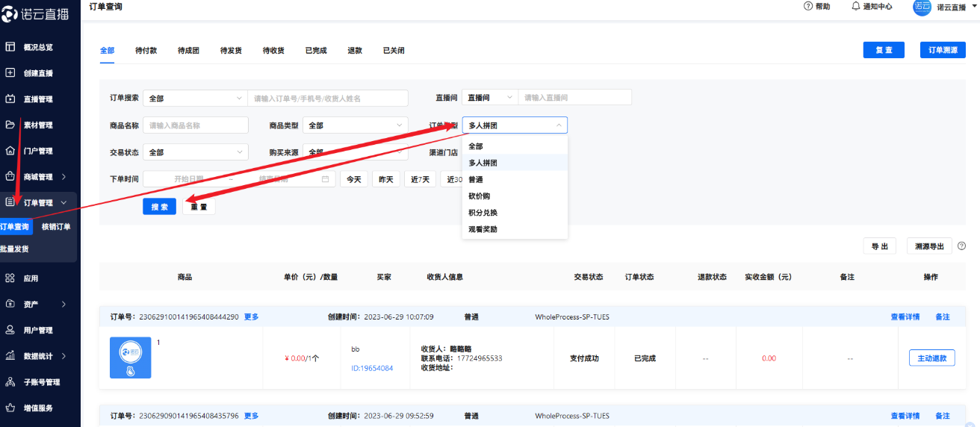This screenshot has width=980, height=427.
Task: Choose 普通 in the order type list
Action: point(515,179)
